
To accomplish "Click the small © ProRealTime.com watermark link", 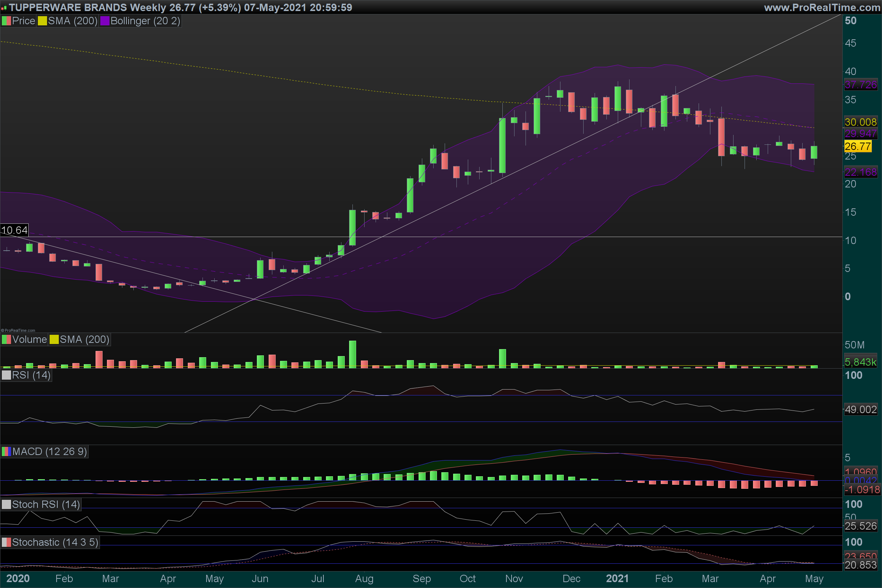I will (x=18, y=330).
